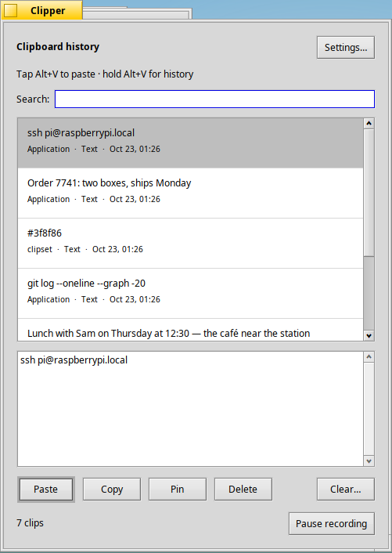This screenshot has height=553, width=392.
Task: Pause clipboard recording
Action: point(332,524)
